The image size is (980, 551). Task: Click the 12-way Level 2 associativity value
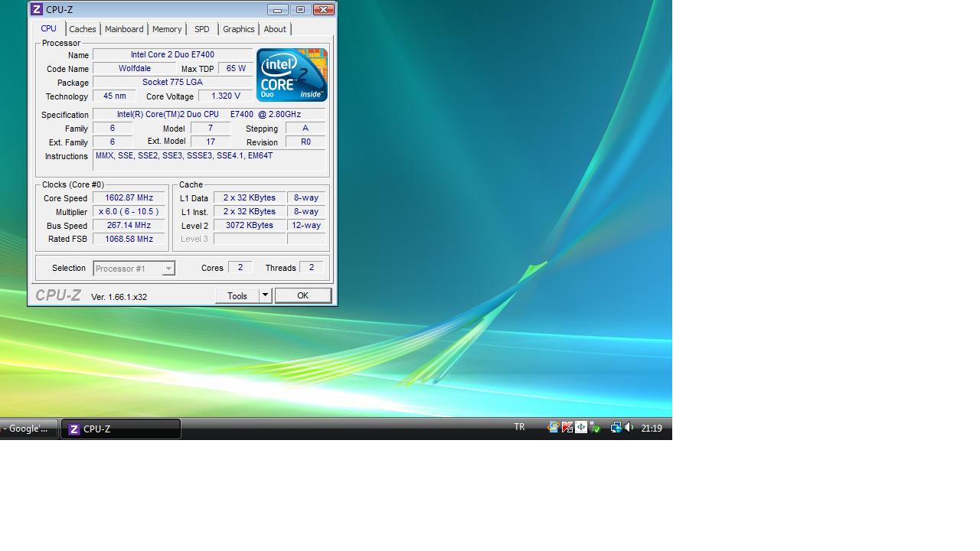point(306,226)
